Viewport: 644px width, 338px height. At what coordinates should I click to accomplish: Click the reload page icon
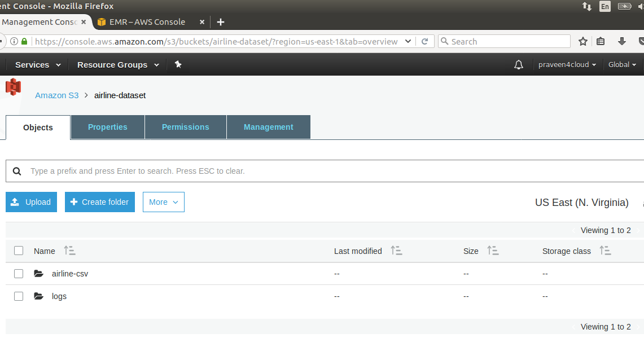point(425,41)
